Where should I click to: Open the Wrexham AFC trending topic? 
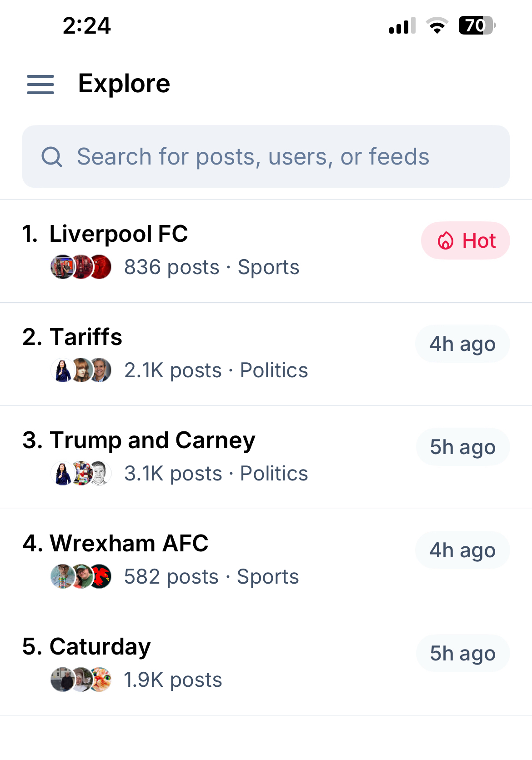pyautogui.click(x=129, y=544)
